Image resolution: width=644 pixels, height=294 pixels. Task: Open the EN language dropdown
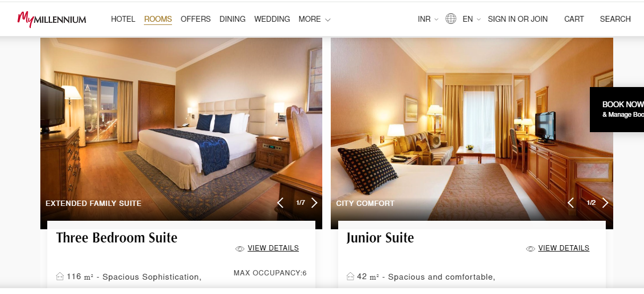coord(471,19)
